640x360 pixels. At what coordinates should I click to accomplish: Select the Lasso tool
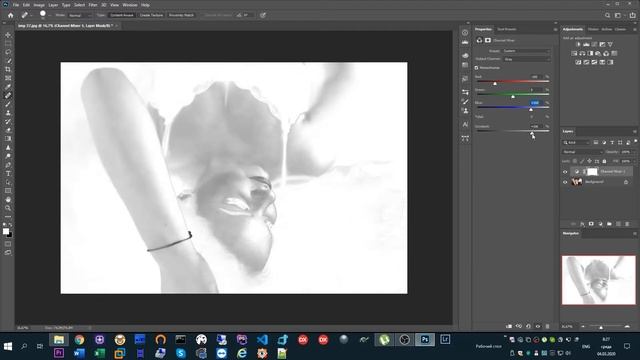pyautogui.click(x=8, y=52)
